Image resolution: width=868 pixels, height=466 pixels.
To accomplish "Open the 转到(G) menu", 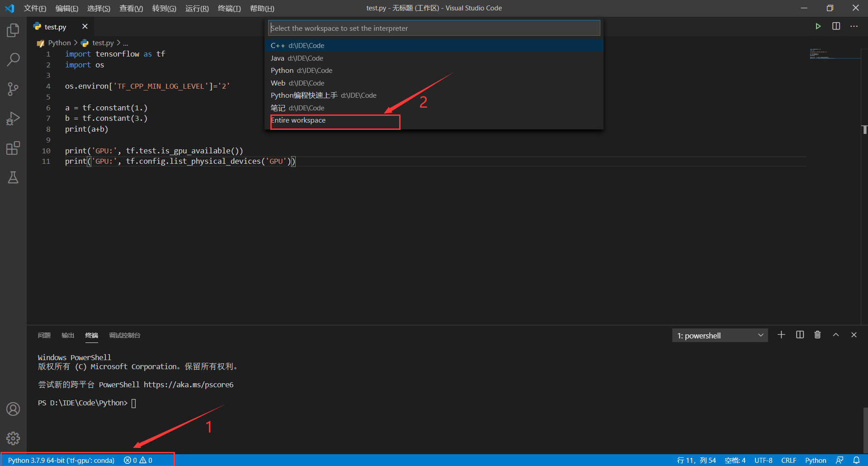I will (x=164, y=8).
